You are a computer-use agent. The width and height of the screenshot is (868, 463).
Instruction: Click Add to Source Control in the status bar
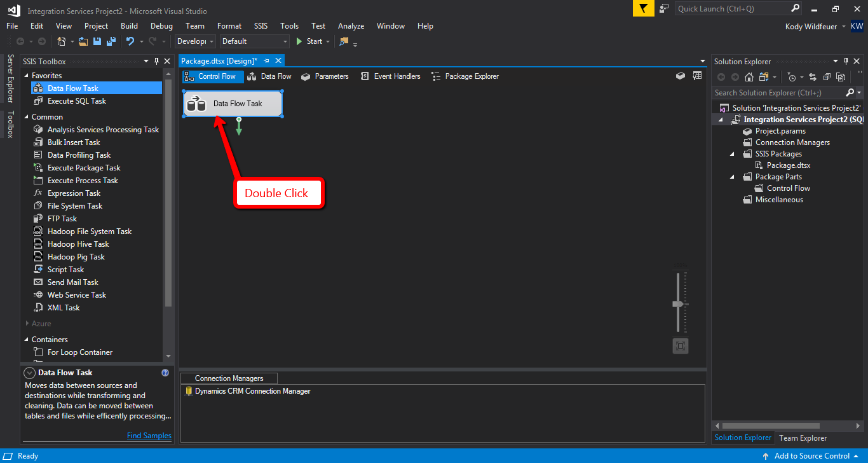click(811, 456)
